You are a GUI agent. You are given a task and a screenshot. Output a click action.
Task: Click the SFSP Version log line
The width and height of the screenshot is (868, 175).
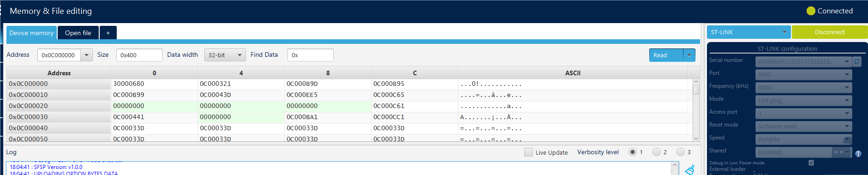click(46, 167)
